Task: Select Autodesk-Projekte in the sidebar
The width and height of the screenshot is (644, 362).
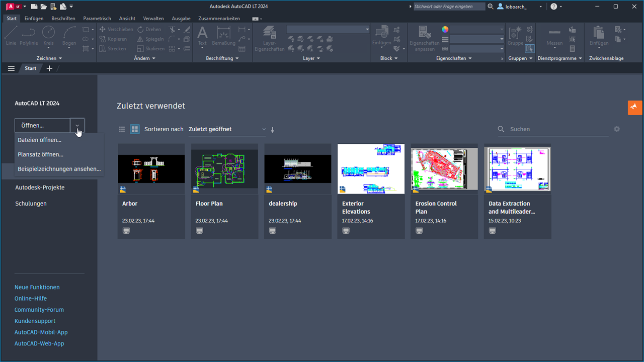Action: 40,188
